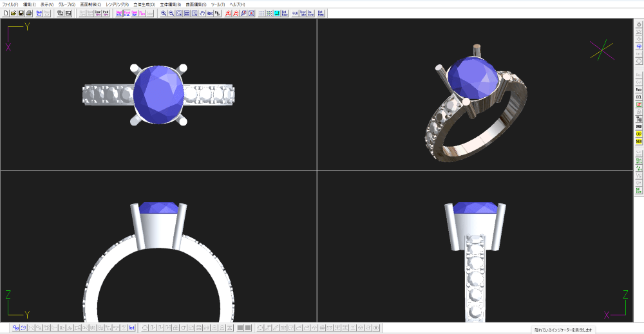Open the ツール(T) menu
644x334 pixels.
218,4
